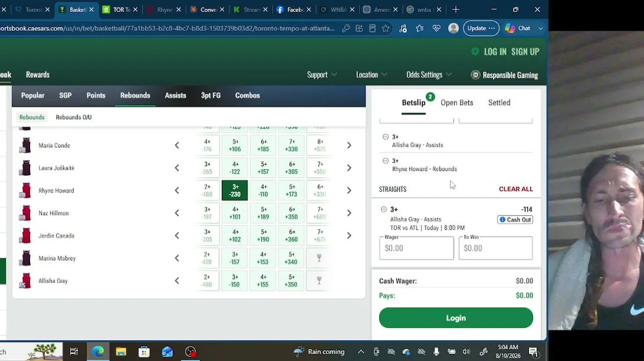
Task: Open the notification center icon
Action: (534, 352)
